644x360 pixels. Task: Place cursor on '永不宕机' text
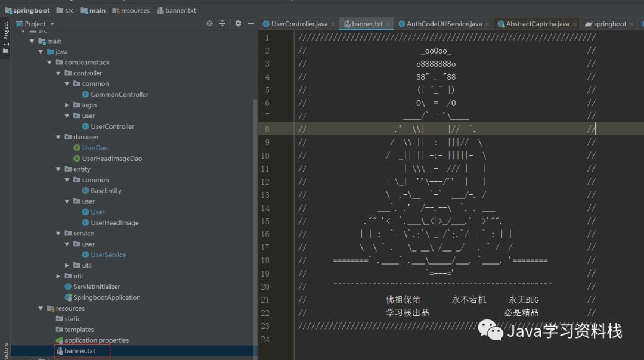point(469,300)
